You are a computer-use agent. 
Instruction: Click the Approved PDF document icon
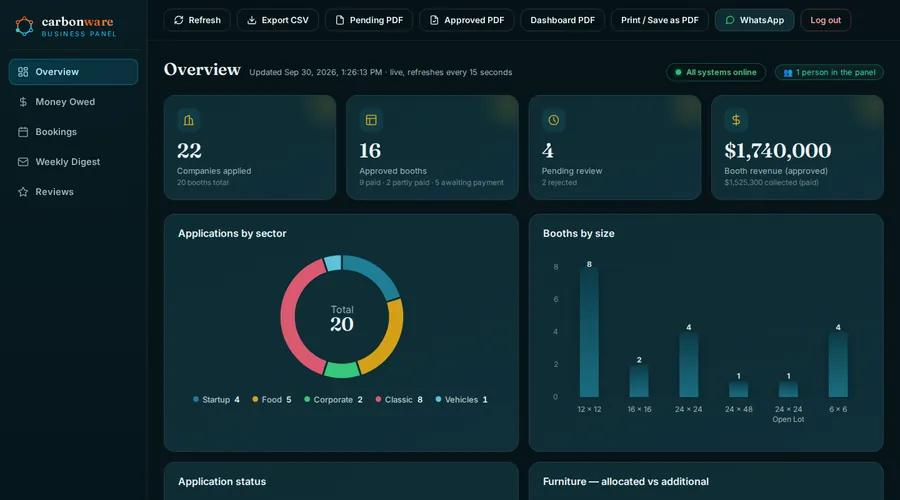[x=434, y=20]
